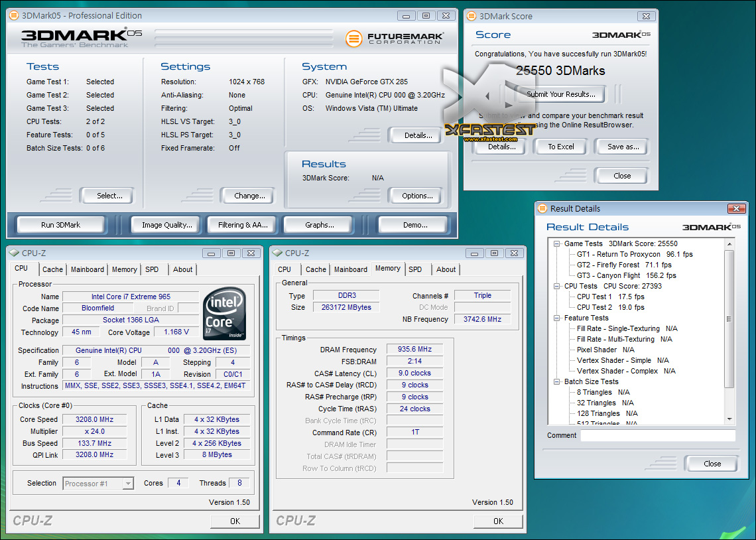Image resolution: width=756 pixels, height=540 pixels.
Task: Click the Intel Core i7 logo badge
Action: pyautogui.click(x=225, y=313)
